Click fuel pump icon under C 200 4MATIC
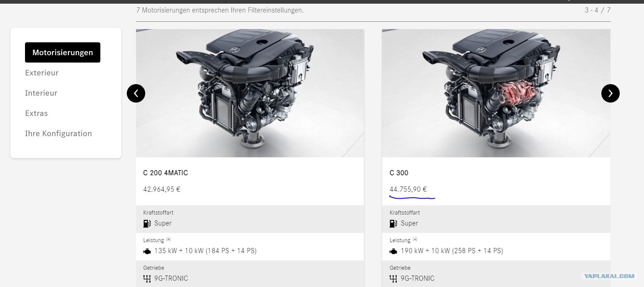Viewport: 644px width, 287px height. [147, 223]
